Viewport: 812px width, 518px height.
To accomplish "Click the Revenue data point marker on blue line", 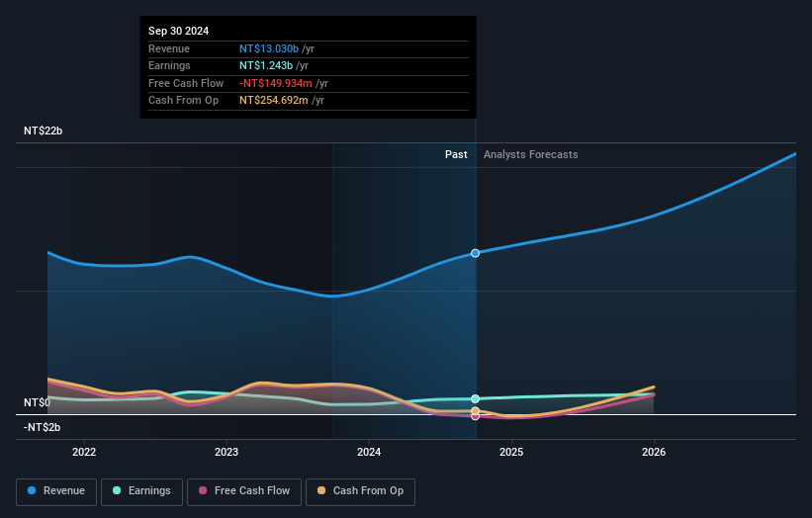I will pos(475,253).
